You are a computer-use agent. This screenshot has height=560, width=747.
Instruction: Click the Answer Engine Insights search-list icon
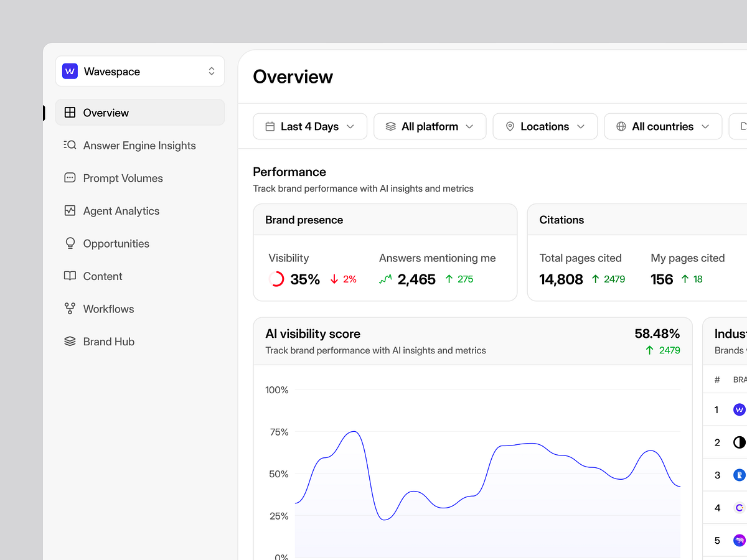coord(70,145)
